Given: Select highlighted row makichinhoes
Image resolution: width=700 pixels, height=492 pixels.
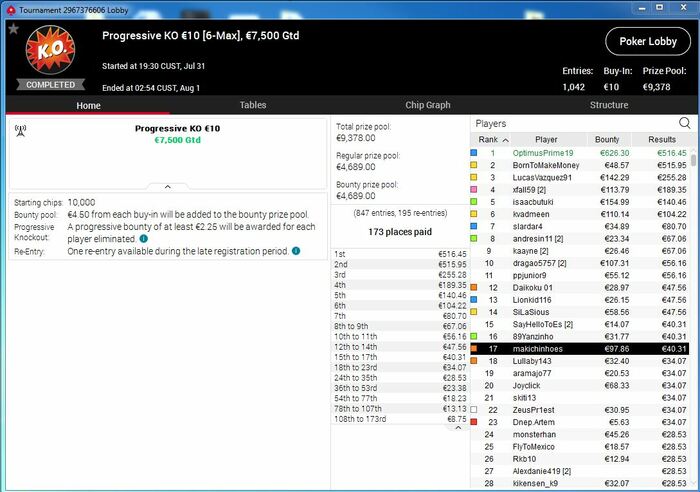Looking at the screenshot, I should tap(579, 349).
